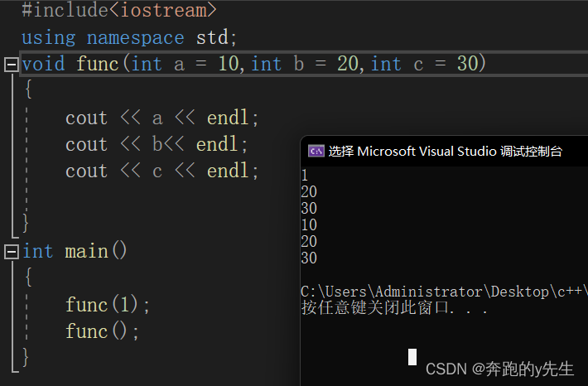Viewport: 588px width, 386px height.
Task: Collapse the void func function block
Action: pyautogui.click(x=12, y=65)
